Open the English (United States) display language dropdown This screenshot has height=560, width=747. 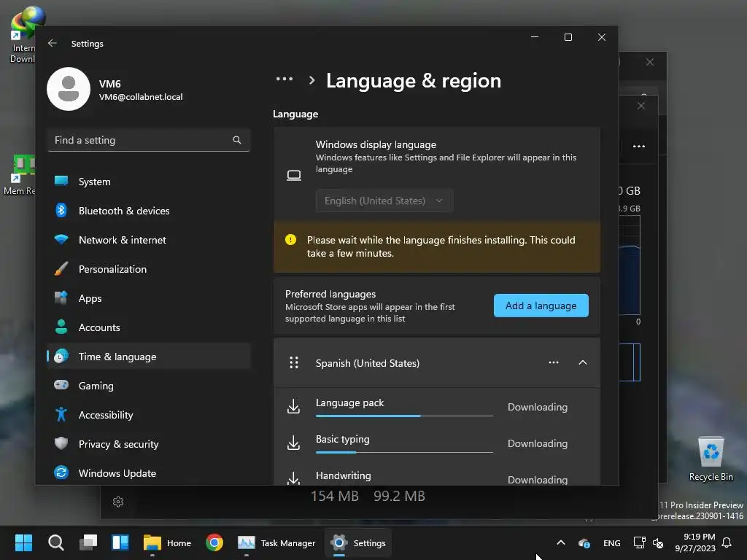pos(384,201)
